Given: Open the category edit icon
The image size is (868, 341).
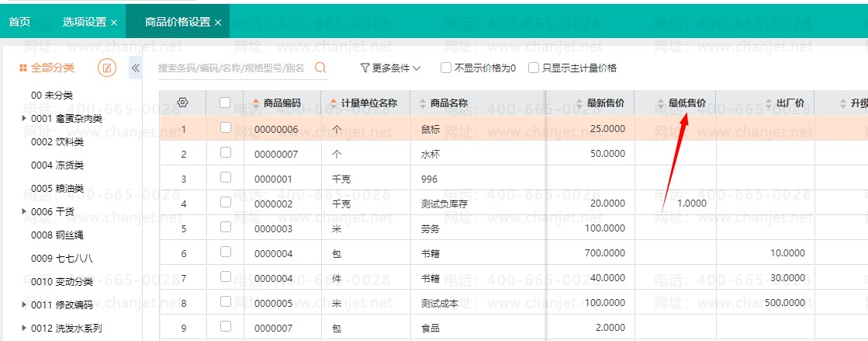Looking at the screenshot, I should [107, 68].
